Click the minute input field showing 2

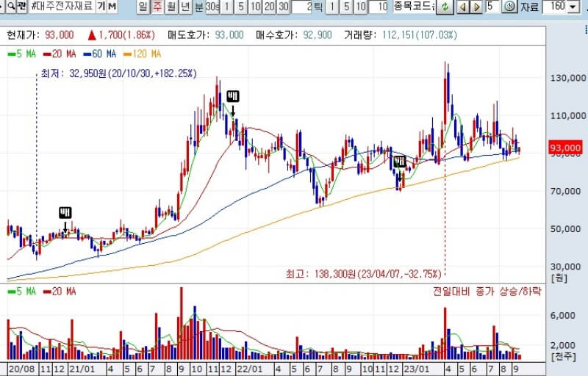tap(301, 7)
